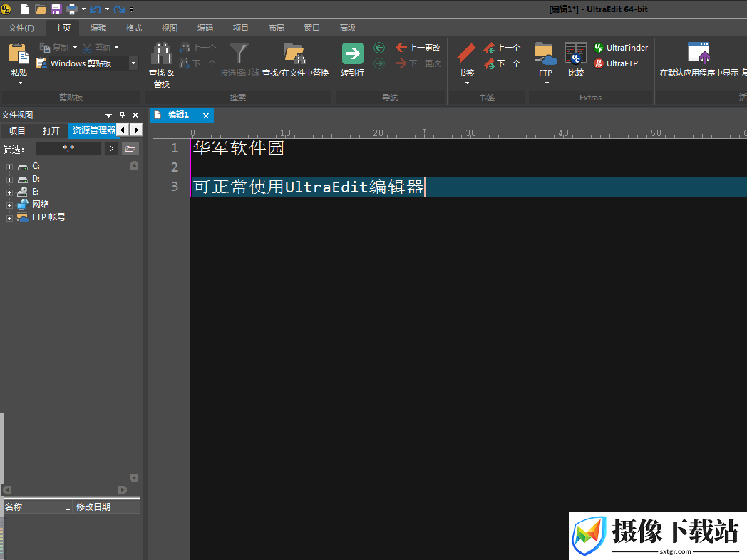Click the FTP folder cloud icon

coord(545,53)
